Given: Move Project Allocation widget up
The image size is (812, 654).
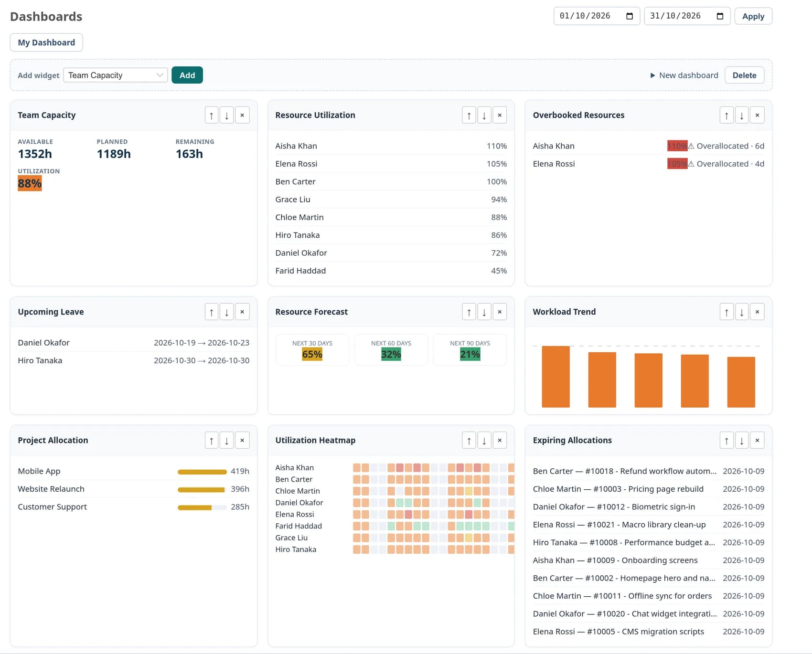Looking at the screenshot, I should [212, 440].
